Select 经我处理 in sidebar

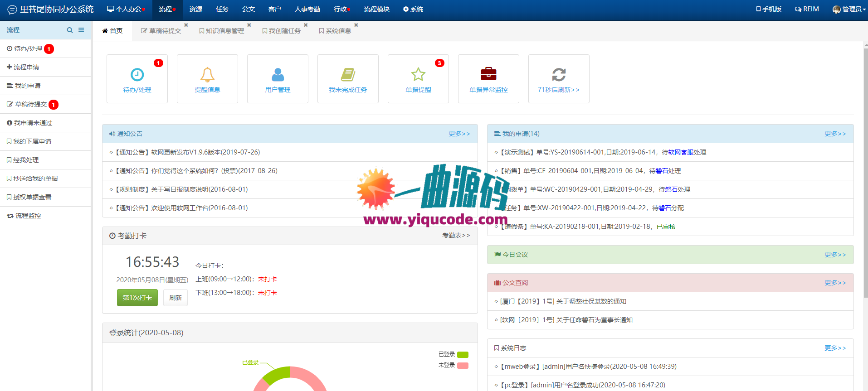point(45,160)
